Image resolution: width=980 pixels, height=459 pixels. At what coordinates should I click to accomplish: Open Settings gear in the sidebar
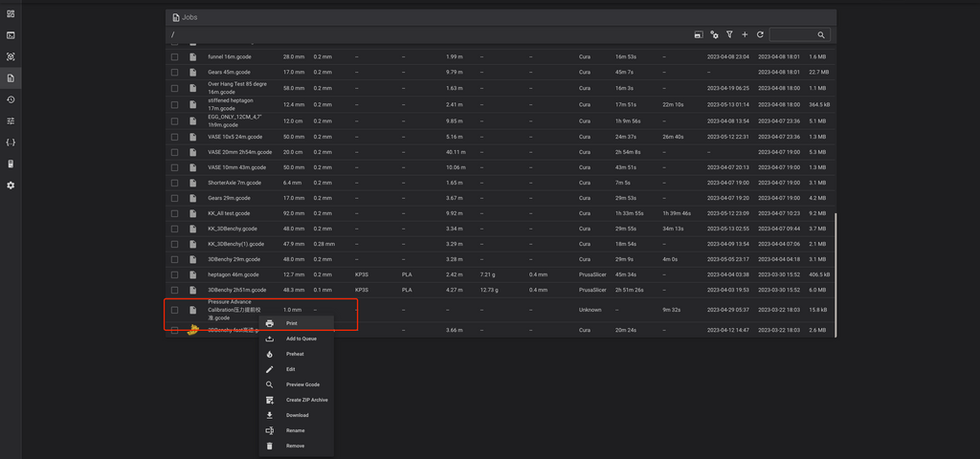(10, 186)
